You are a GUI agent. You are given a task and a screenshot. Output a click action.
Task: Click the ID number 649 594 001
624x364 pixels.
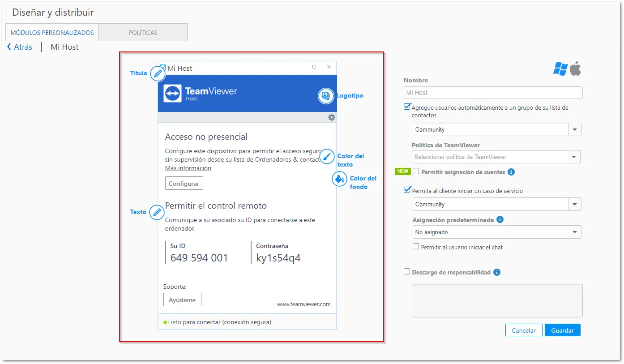click(x=199, y=258)
